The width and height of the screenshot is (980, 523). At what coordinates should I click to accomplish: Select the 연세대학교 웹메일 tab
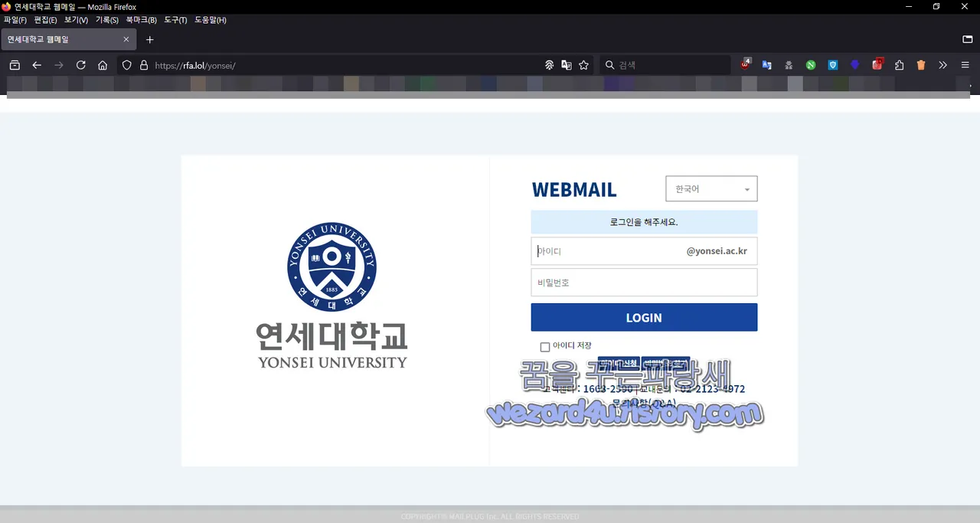[61, 39]
